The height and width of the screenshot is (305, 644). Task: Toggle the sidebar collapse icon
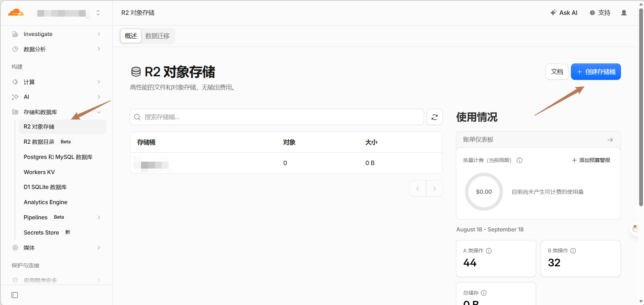(x=15, y=295)
